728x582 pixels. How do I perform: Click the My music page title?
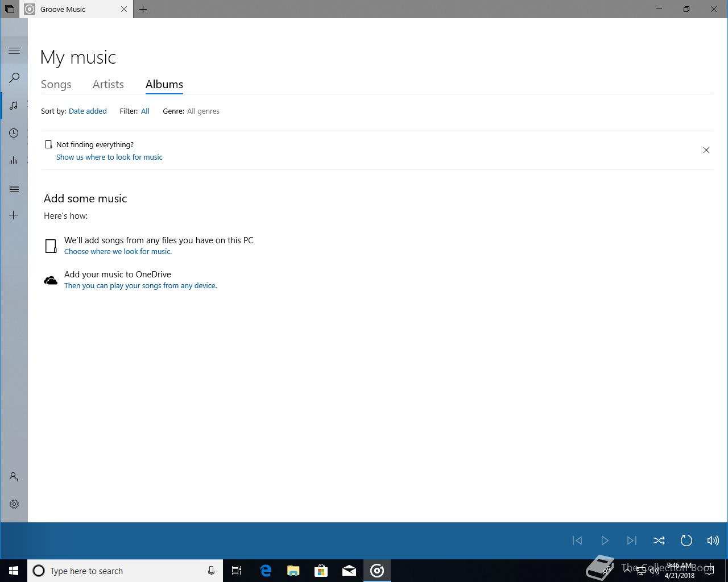(x=78, y=57)
